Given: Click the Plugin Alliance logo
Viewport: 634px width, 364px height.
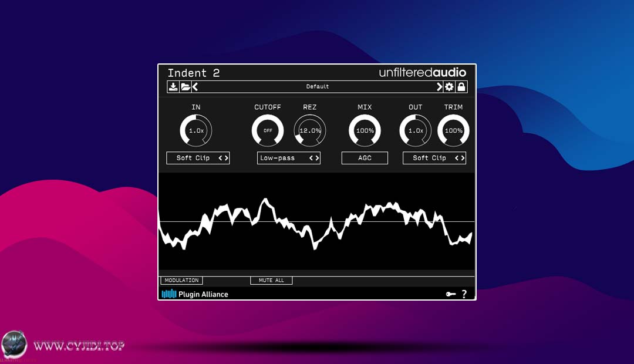Looking at the screenshot, I should (195, 294).
